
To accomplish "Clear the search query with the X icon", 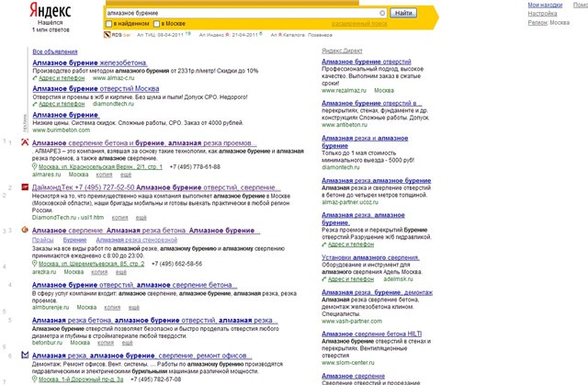I will click(x=382, y=13).
